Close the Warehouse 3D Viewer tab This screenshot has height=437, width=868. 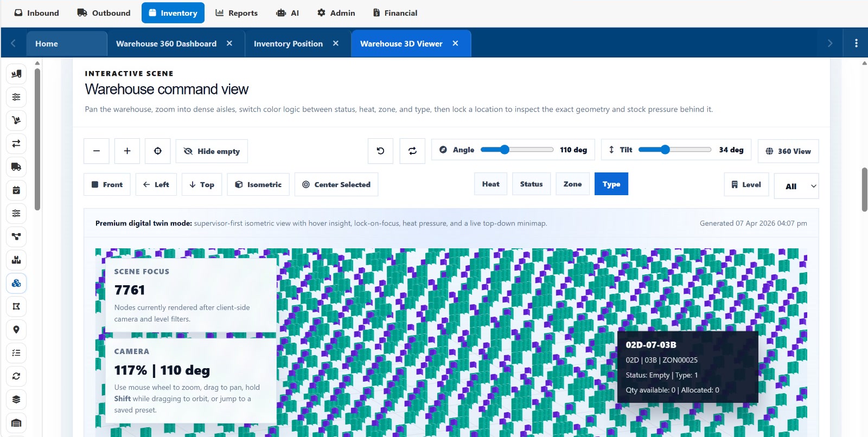point(455,43)
